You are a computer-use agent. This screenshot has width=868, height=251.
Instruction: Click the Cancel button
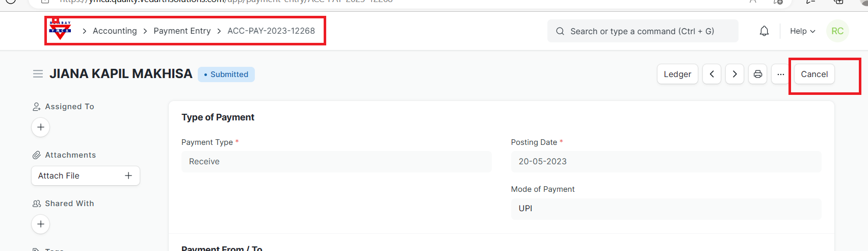814,74
